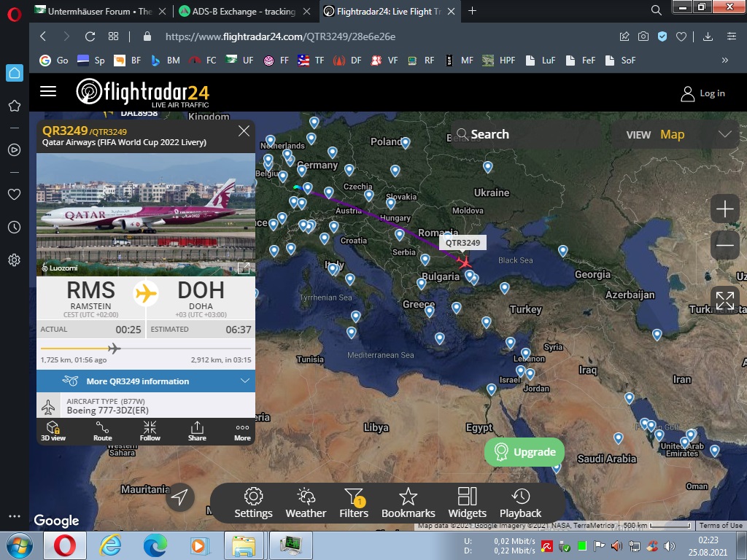
Task: Open the VIEW Map dropdown
Action: coord(678,134)
